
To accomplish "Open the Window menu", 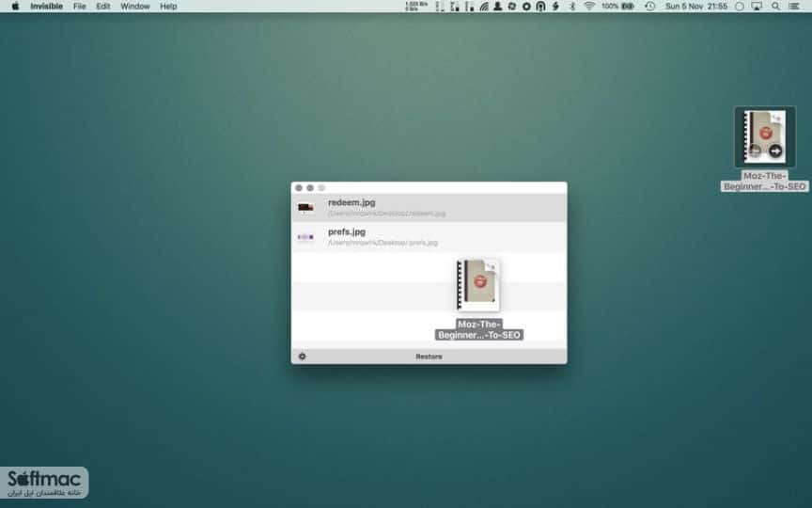I will (x=134, y=7).
